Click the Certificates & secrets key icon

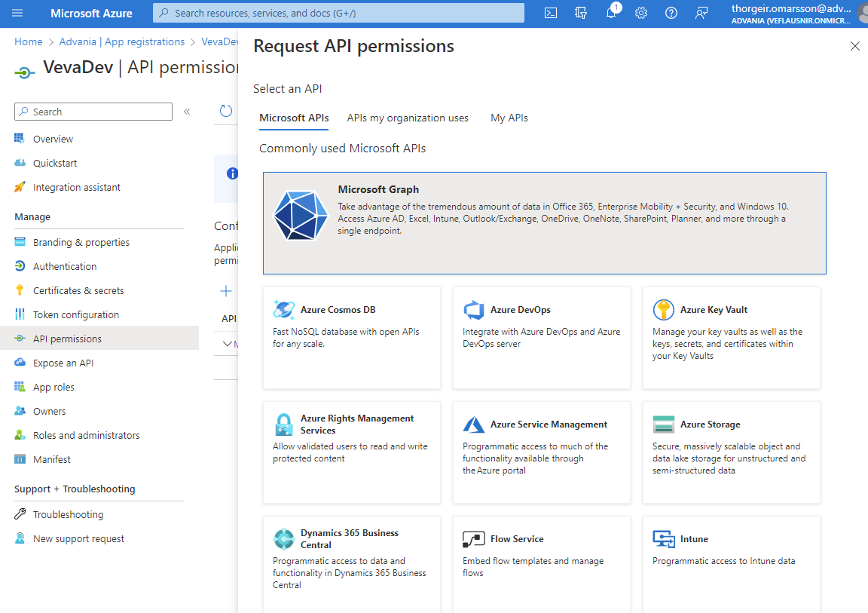20,290
